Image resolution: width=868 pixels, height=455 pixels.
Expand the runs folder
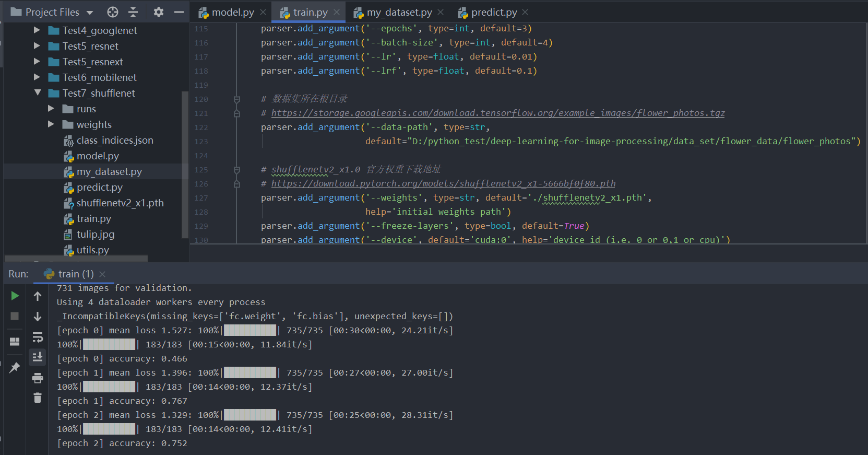point(51,109)
